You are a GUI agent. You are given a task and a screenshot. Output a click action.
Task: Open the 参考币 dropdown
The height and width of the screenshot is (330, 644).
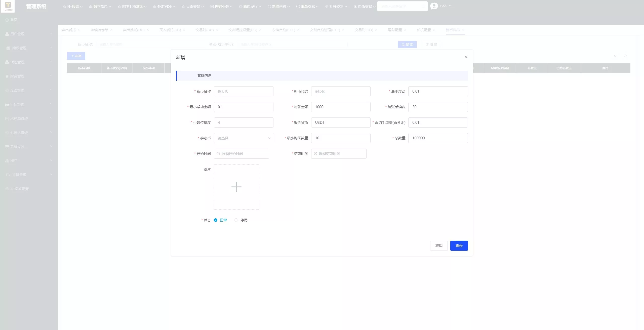(244, 138)
